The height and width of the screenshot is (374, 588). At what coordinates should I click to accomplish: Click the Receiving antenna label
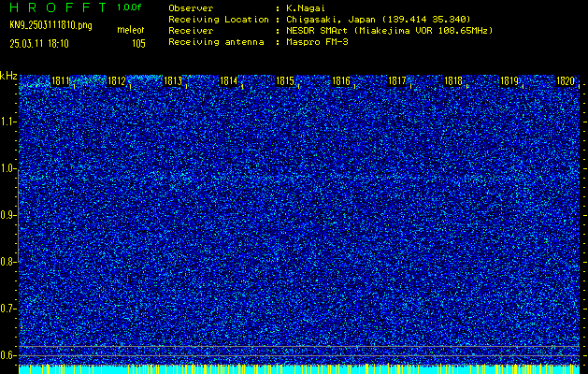pyautogui.click(x=216, y=42)
